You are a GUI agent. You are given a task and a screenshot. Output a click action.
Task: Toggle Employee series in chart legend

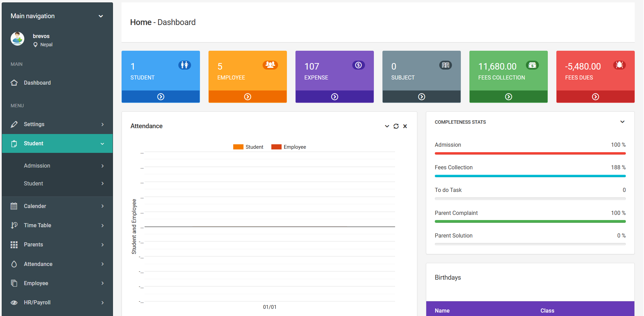[x=289, y=147]
